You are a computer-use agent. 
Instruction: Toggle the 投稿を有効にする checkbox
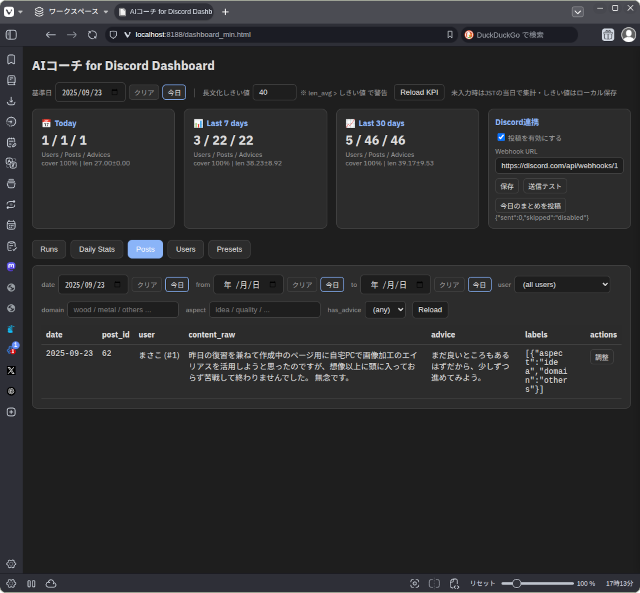click(501, 137)
